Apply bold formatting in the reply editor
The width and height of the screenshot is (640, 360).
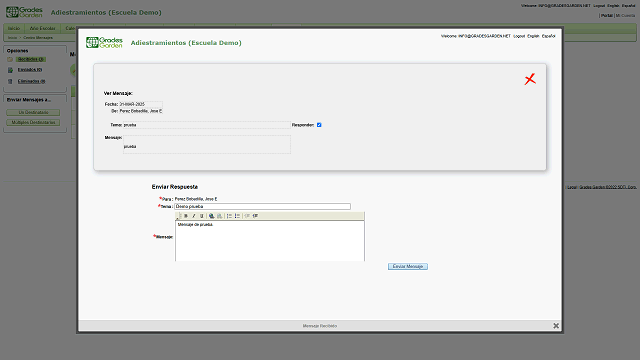point(186,216)
